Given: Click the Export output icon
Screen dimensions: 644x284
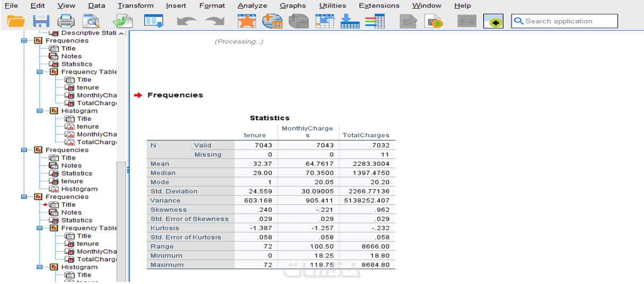Looking at the screenshot, I should [123, 21].
